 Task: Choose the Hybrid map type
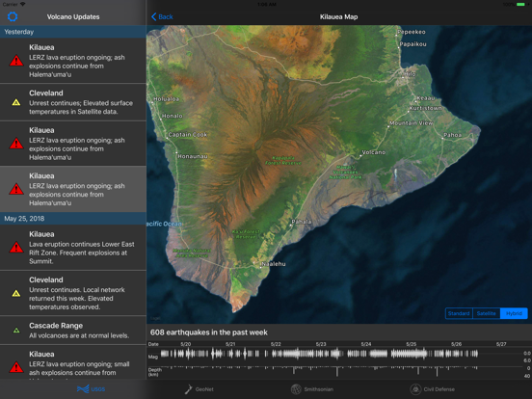514,313
